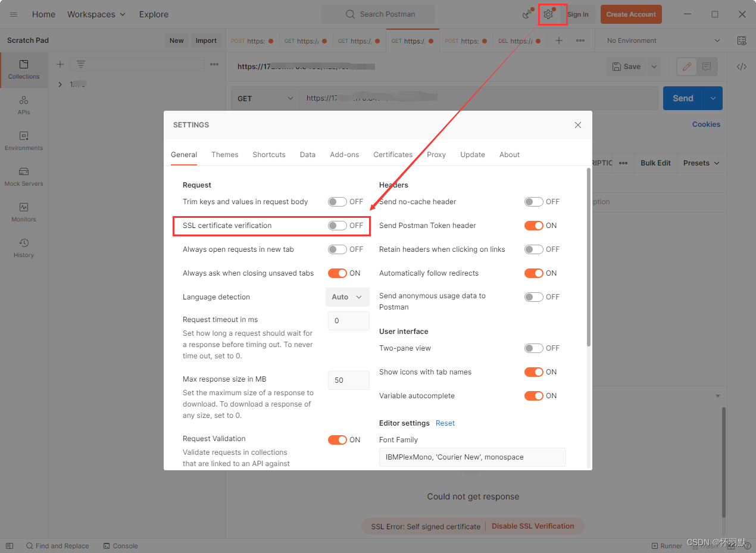Toggle Send Postman Token header switch
Screen dimensions: 756x553
click(x=533, y=226)
